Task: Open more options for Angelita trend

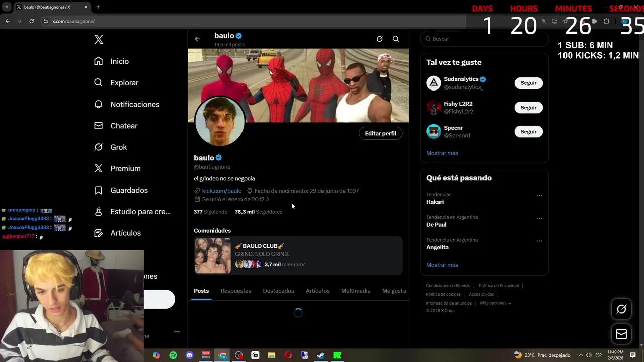Action: 539,241
